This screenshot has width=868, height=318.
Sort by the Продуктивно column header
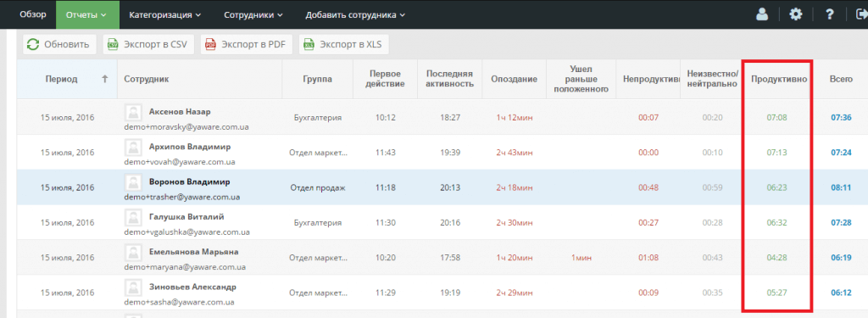tap(779, 79)
